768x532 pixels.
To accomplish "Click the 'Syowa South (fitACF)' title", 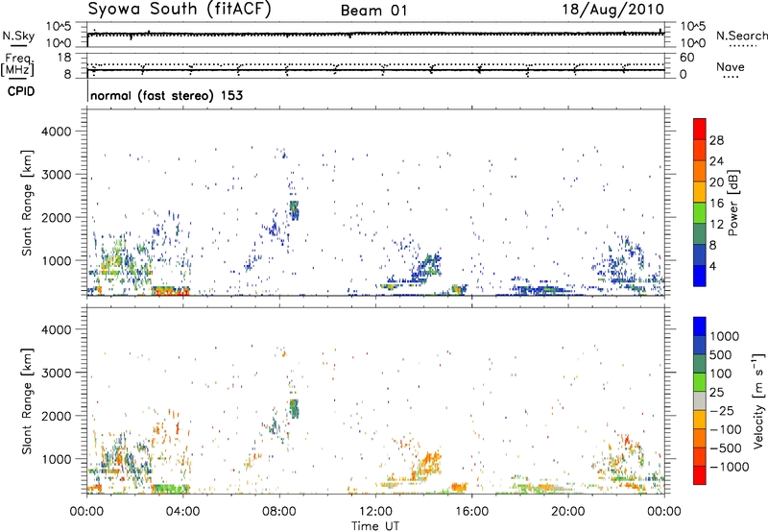I will coord(180,9).
